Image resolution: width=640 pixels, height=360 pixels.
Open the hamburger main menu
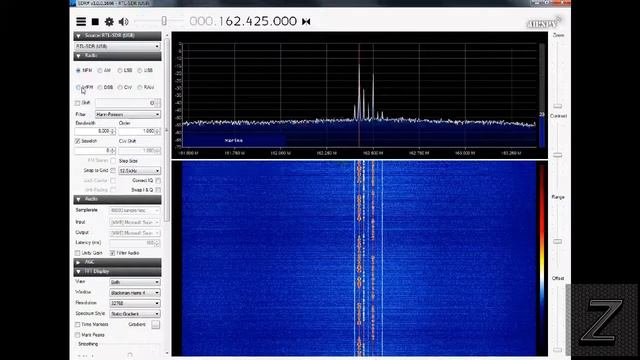[x=81, y=22]
